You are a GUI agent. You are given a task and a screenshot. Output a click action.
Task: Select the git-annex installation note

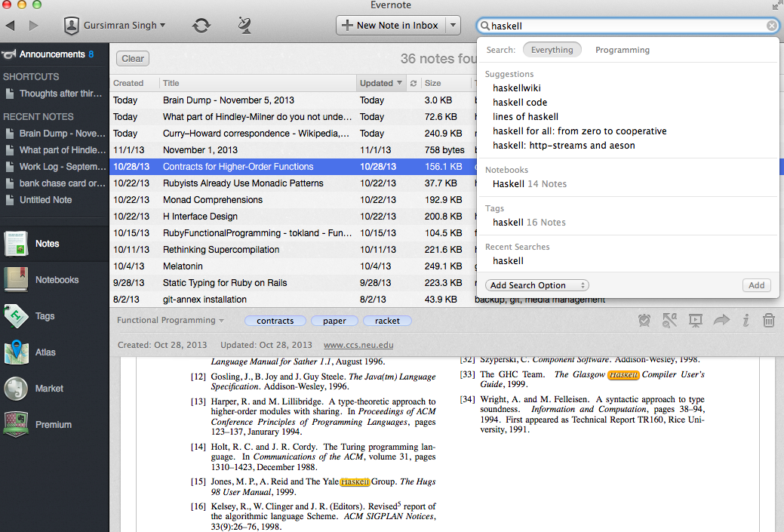pos(293,300)
